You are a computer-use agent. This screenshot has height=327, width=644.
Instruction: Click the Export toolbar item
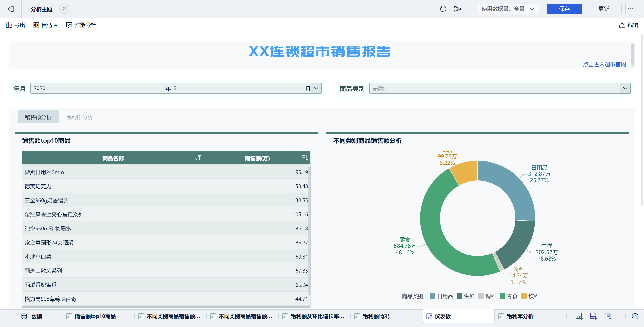point(15,25)
